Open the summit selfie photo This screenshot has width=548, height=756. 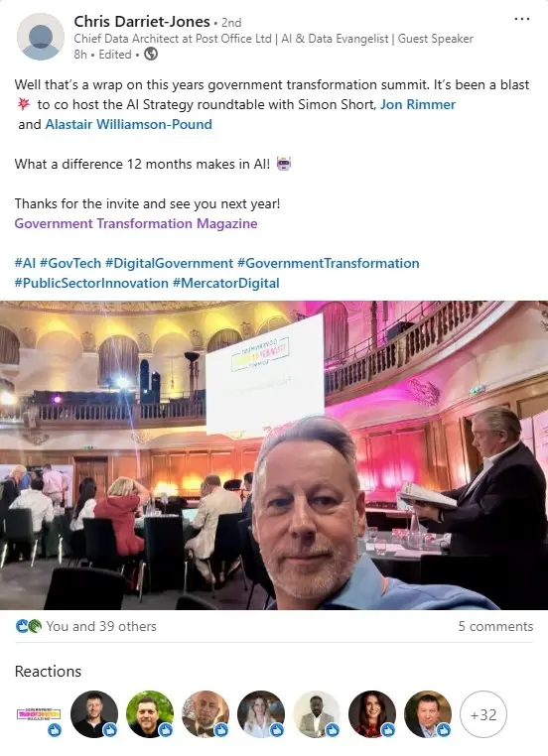(274, 455)
